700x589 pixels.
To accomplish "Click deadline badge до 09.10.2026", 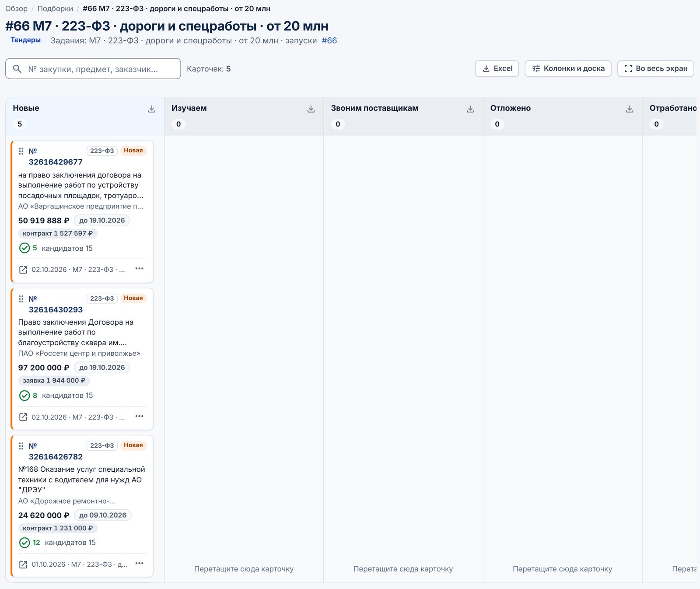I will tap(103, 515).
